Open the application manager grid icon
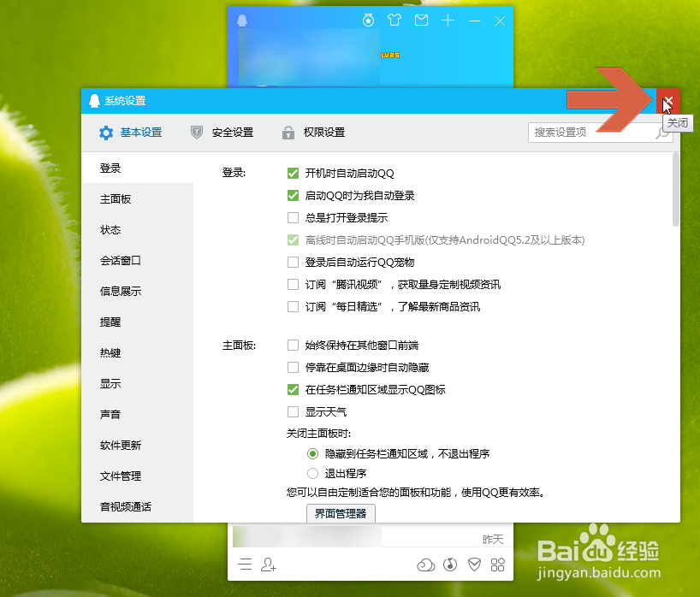 (x=498, y=564)
